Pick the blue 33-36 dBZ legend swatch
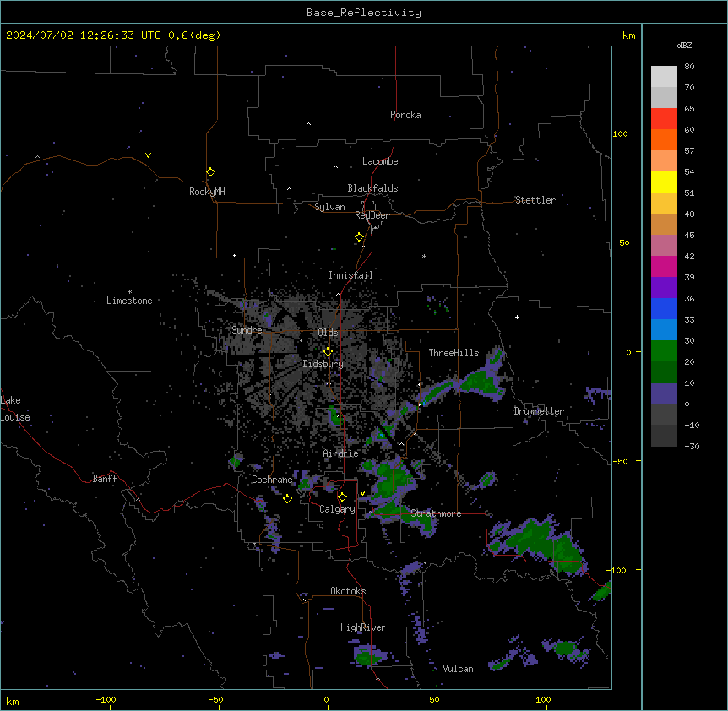Viewport: 728px width, 711px height. [664, 308]
